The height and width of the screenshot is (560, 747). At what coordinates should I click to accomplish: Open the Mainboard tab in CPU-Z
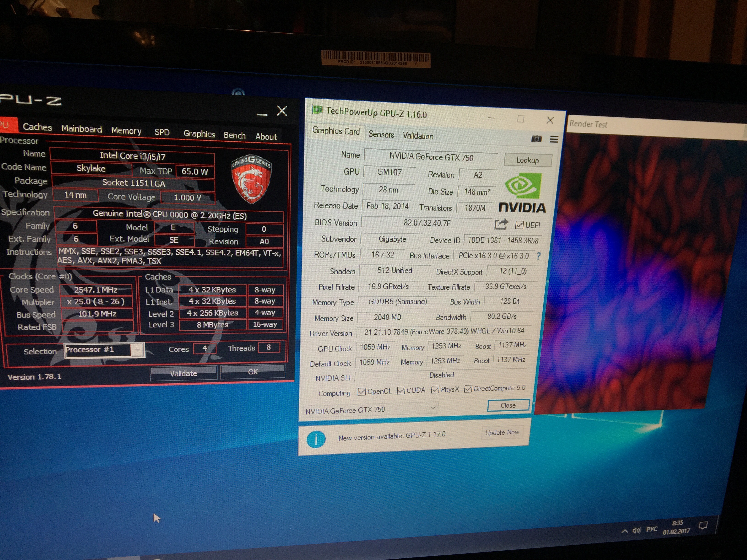point(81,129)
